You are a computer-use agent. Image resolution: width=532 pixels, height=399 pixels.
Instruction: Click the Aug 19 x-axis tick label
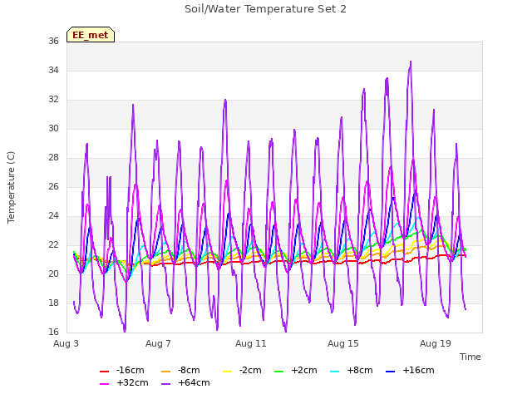point(436,343)
